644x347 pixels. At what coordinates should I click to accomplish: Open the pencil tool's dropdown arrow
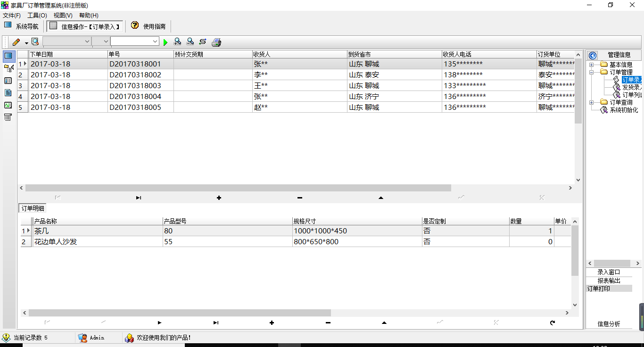pyautogui.click(x=27, y=42)
